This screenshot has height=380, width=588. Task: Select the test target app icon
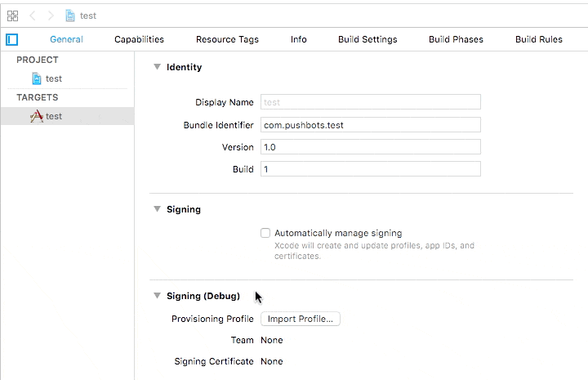[x=37, y=116]
